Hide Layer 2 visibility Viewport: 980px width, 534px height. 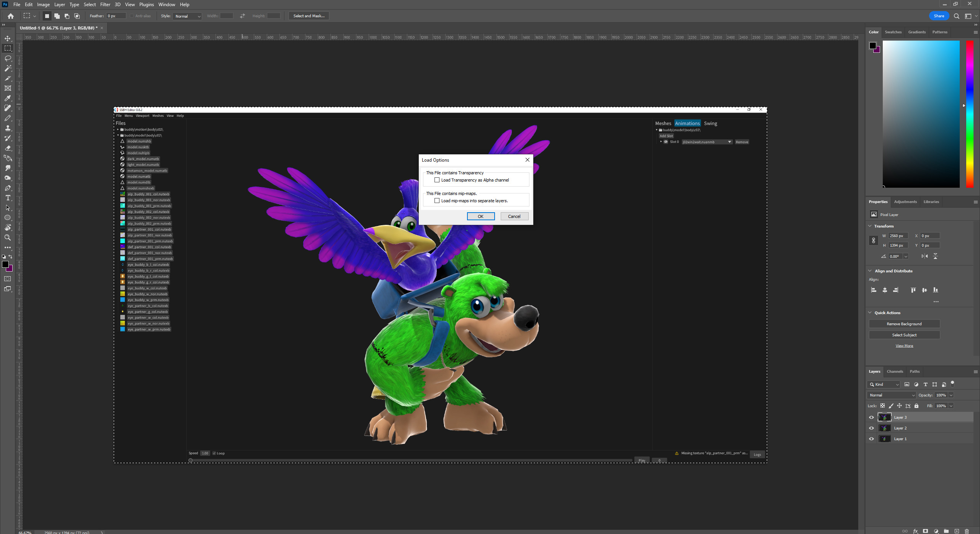click(871, 428)
